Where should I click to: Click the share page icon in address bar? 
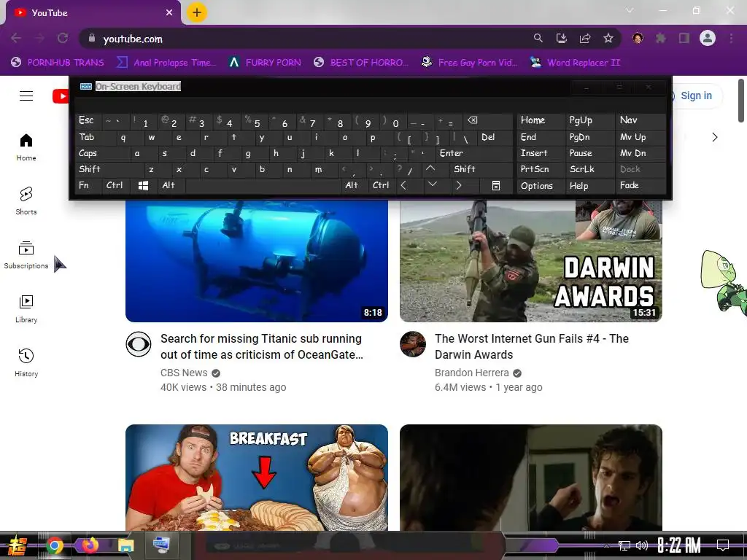click(x=584, y=38)
